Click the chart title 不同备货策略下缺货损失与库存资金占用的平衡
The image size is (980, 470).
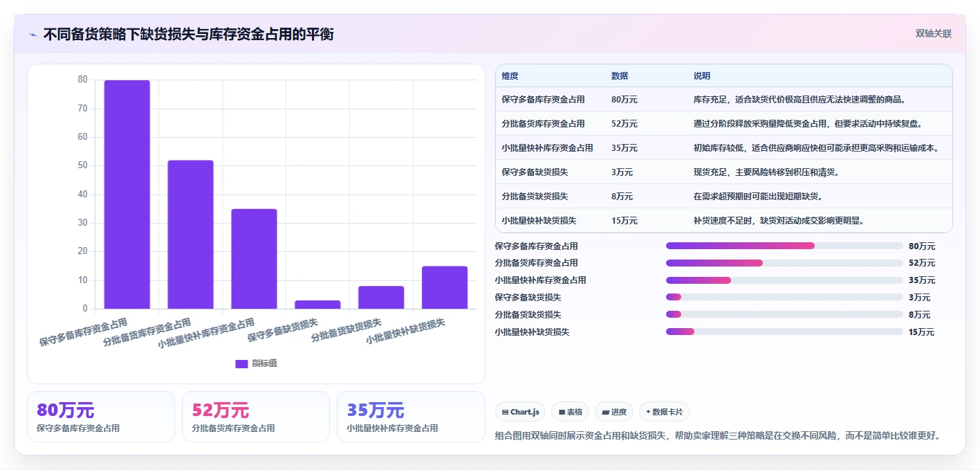click(189, 35)
